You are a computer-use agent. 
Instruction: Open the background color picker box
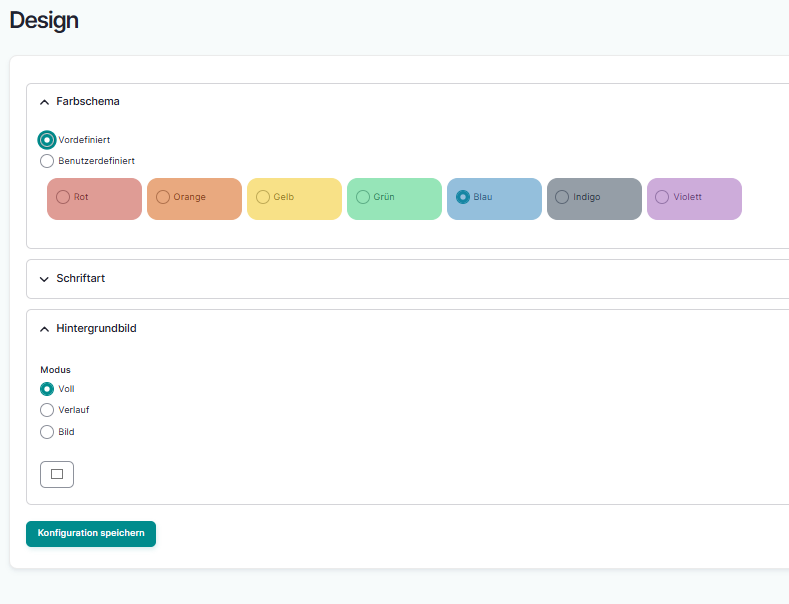pos(57,474)
